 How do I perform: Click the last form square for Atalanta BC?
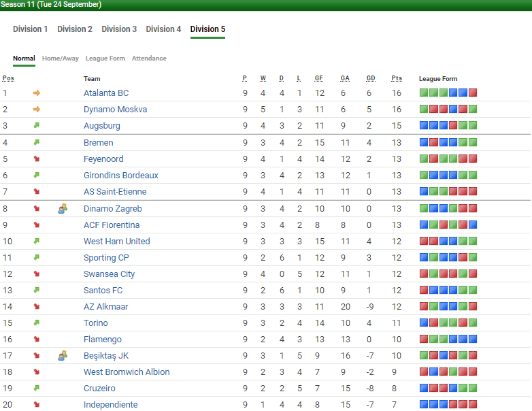pyautogui.click(x=473, y=93)
